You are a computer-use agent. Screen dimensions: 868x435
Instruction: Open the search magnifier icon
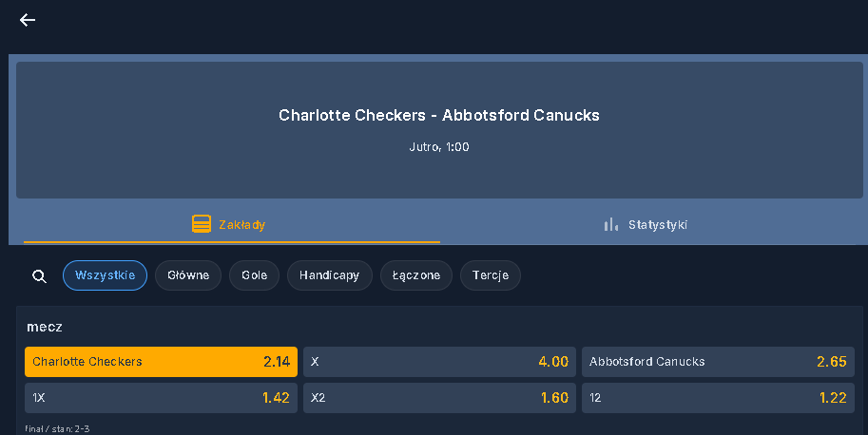point(39,275)
